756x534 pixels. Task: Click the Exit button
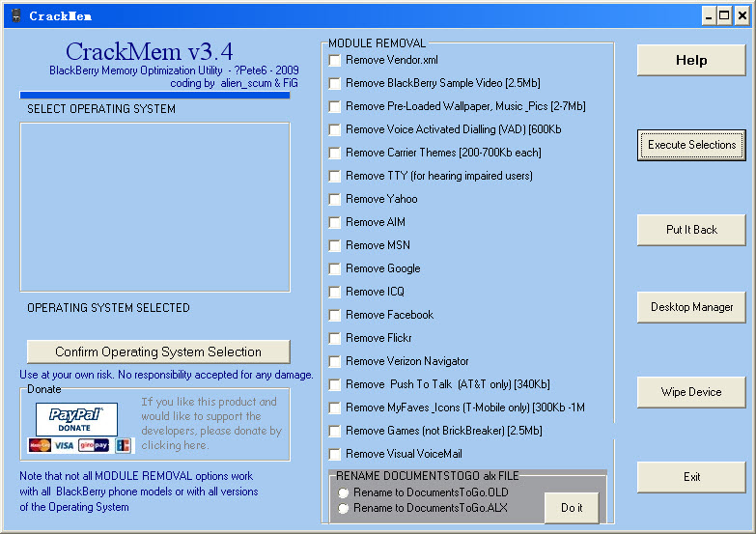691,477
